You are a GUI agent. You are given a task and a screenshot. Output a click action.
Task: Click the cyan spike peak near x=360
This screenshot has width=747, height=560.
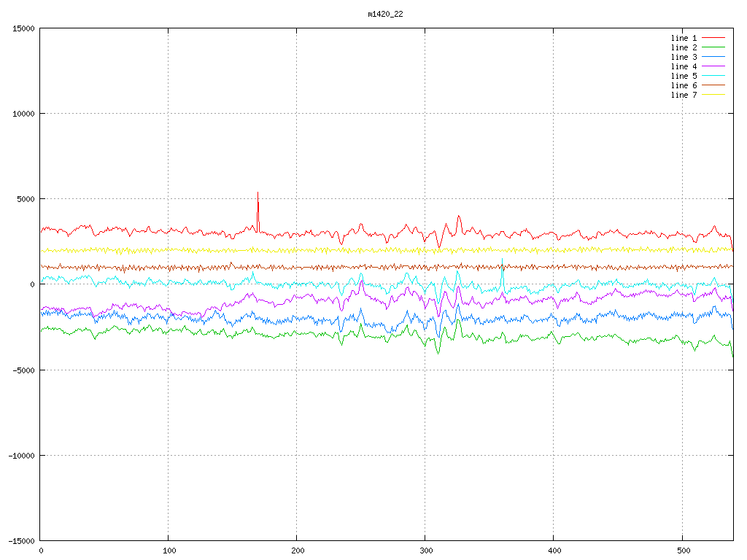pyautogui.click(x=502, y=260)
